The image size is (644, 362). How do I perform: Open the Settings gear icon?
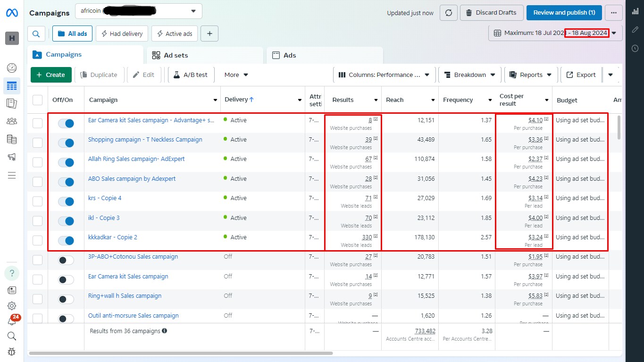[x=12, y=306]
